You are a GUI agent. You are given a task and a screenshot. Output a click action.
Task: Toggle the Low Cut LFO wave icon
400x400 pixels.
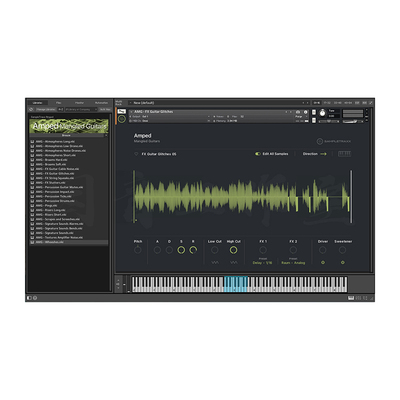point(215,263)
